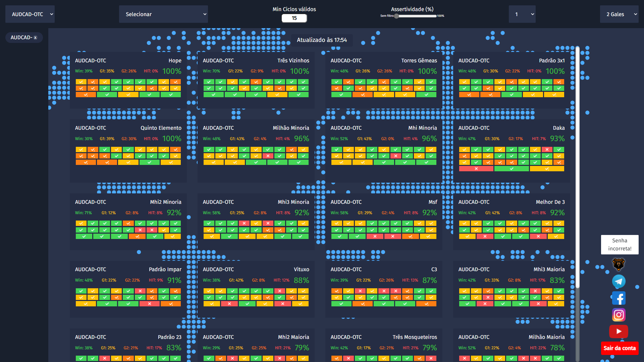Adjust the Assertividade percentage slider handle

tap(396, 16)
